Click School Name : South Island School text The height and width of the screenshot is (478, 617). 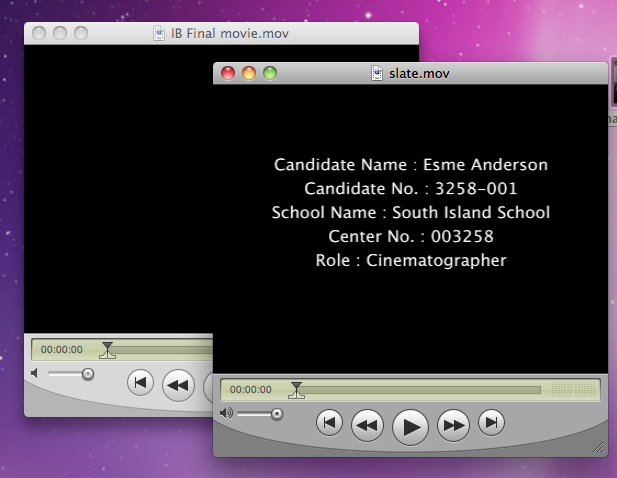(411, 212)
